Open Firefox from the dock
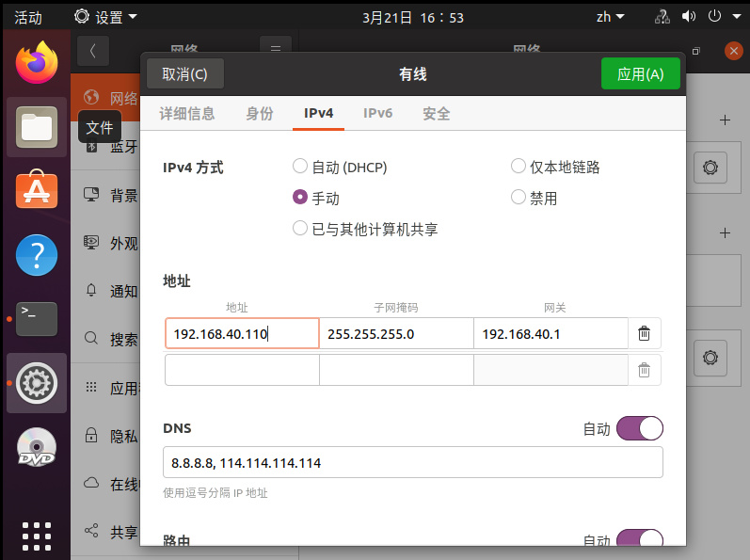The width and height of the screenshot is (750, 560). pyautogui.click(x=37, y=62)
